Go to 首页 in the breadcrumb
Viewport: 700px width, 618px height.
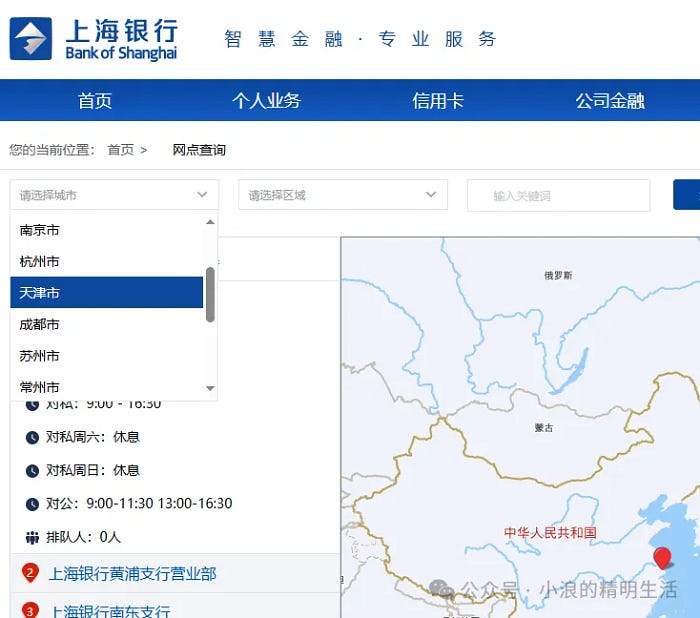[x=121, y=150]
